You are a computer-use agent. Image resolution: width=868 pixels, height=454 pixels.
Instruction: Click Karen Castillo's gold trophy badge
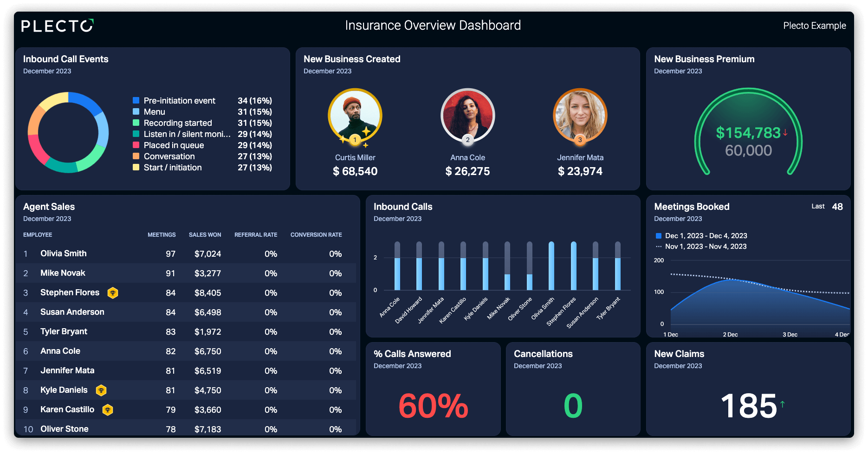tap(108, 410)
